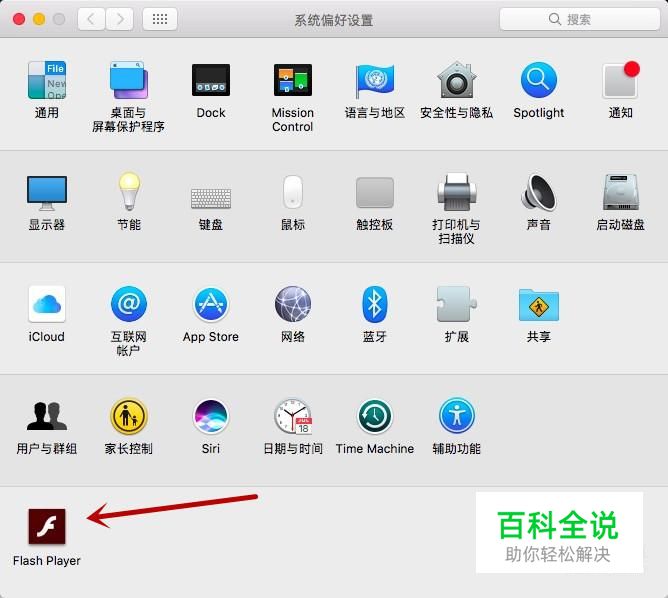Open Keyboard (键盘) preferences
The height and width of the screenshot is (598, 668).
coord(211,198)
